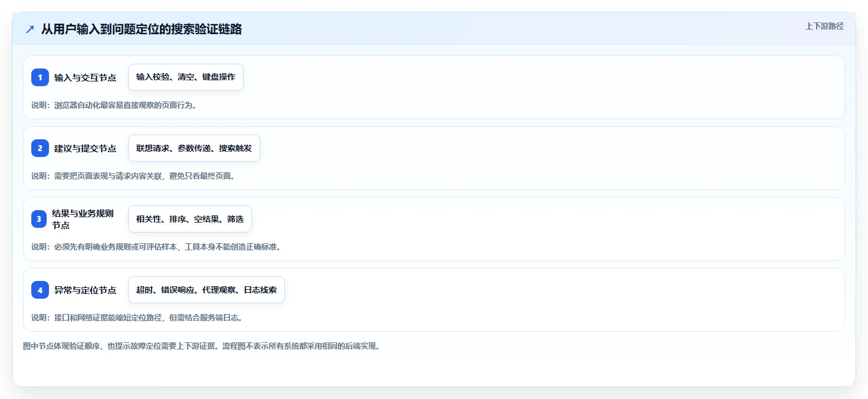
Task: Click the title 从用户输入到问题定位的搜索验证链路
Action: tap(142, 30)
